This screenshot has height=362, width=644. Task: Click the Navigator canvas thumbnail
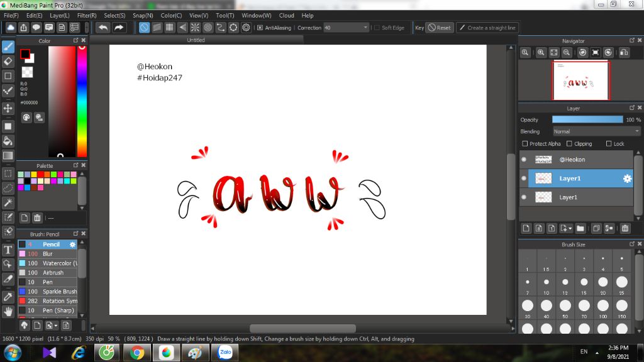point(580,80)
